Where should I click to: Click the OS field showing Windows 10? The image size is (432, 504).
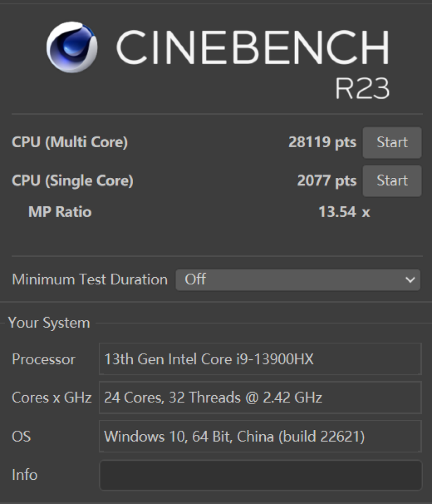260,436
